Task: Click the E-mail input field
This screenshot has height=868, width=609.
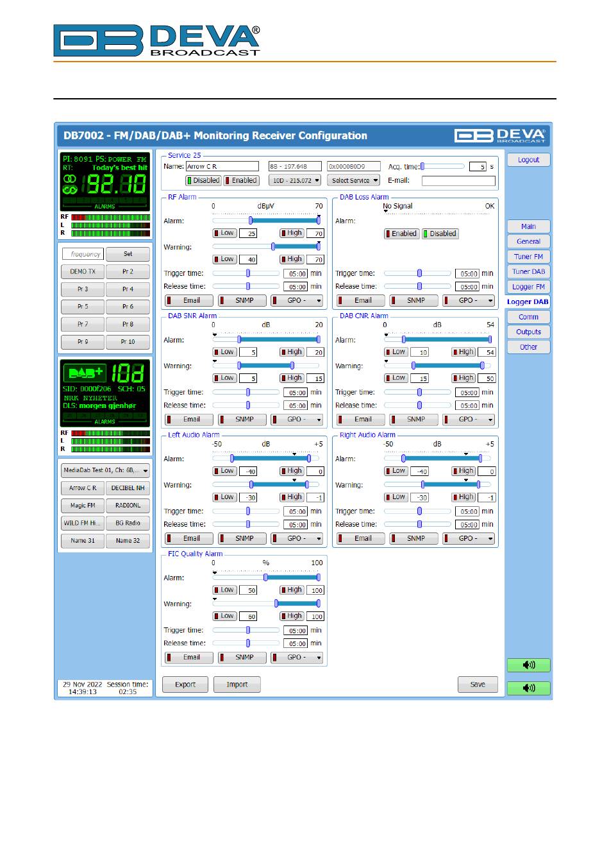Action: [x=458, y=181]
